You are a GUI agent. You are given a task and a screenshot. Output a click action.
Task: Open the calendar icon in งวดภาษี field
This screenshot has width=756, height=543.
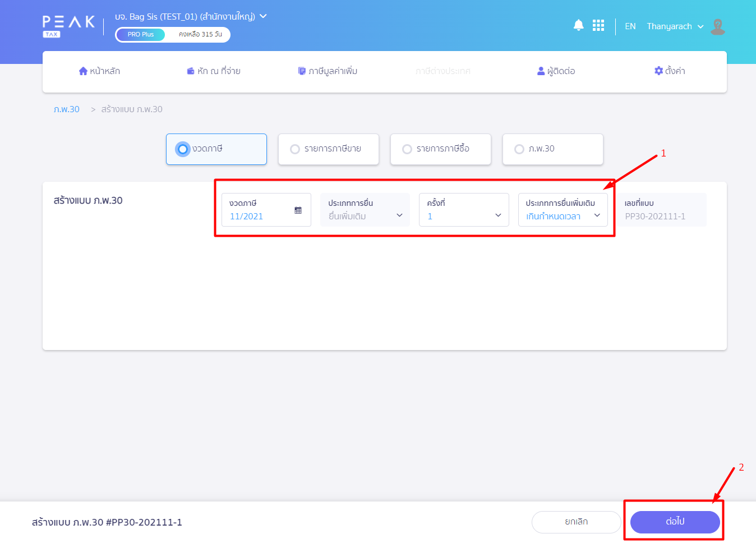tap(298, 210)
